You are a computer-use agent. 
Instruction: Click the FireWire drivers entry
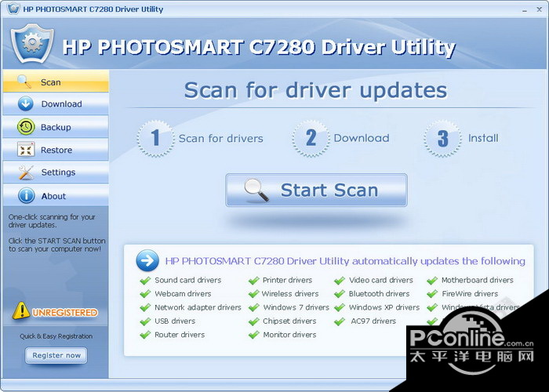point(470,294)
